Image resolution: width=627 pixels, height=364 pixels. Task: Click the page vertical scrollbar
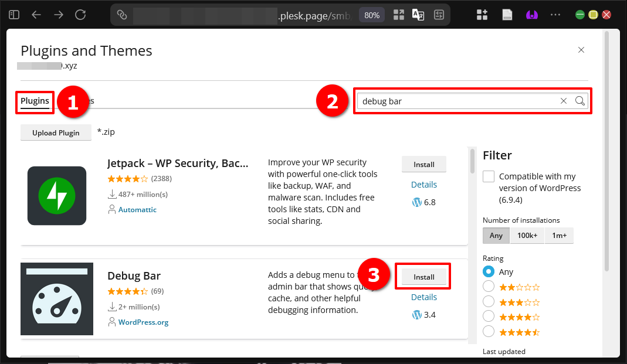(x=606, y=152)
